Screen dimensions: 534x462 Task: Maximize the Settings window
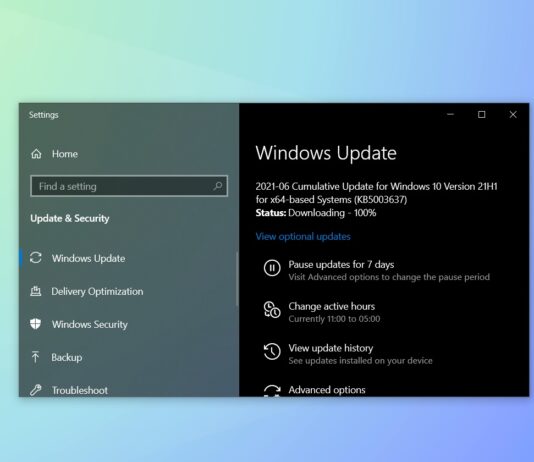(x=482, y=114)
